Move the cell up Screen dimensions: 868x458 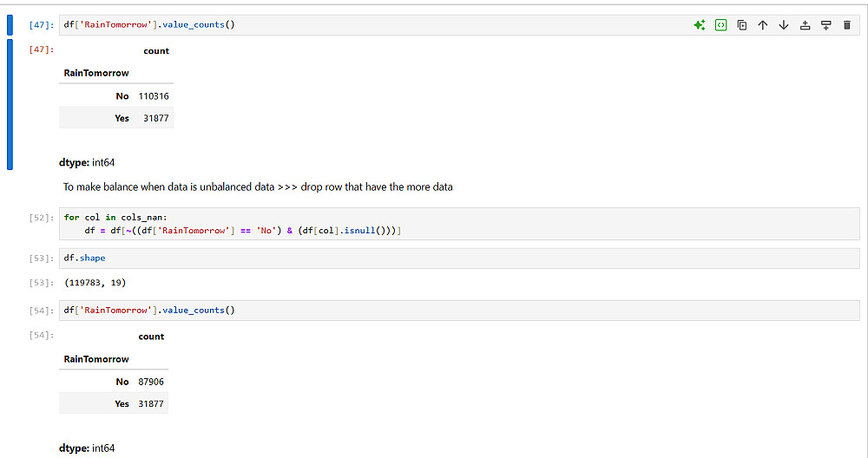[762, 25]
